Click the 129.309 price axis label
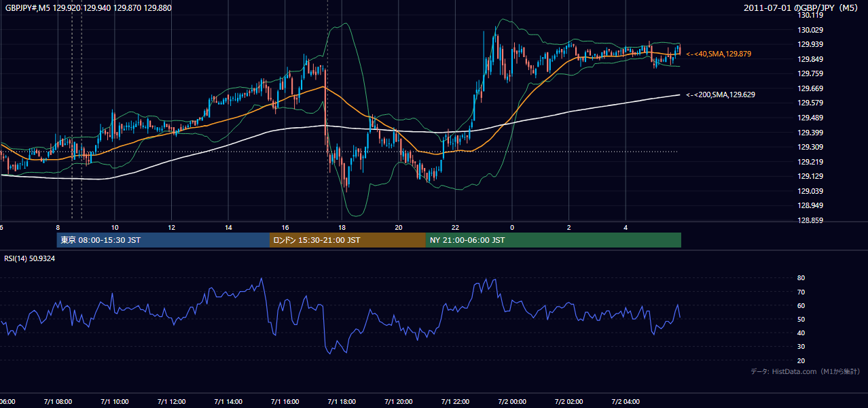The image size is (868, 408). 810,147
